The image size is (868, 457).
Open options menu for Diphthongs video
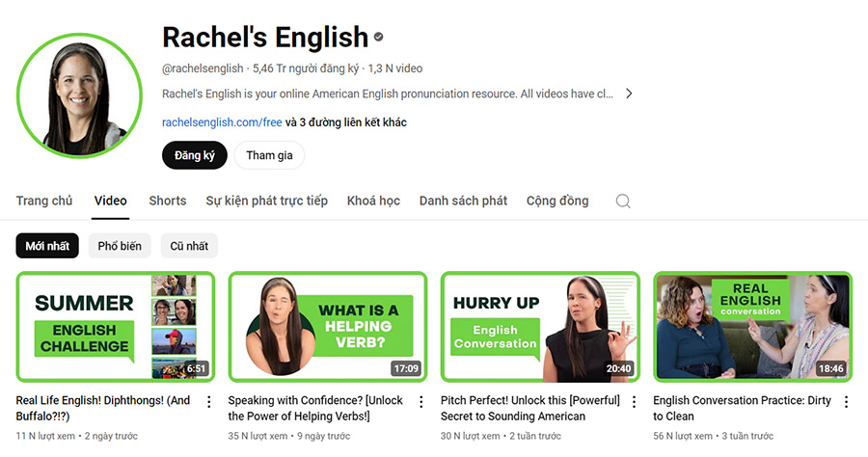[208, 402]
